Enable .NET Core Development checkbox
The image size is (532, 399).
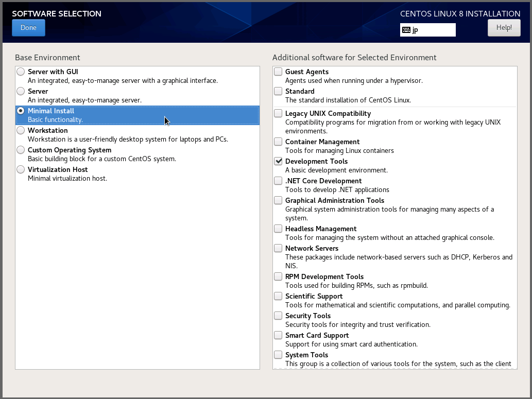[x=278, y=181]
